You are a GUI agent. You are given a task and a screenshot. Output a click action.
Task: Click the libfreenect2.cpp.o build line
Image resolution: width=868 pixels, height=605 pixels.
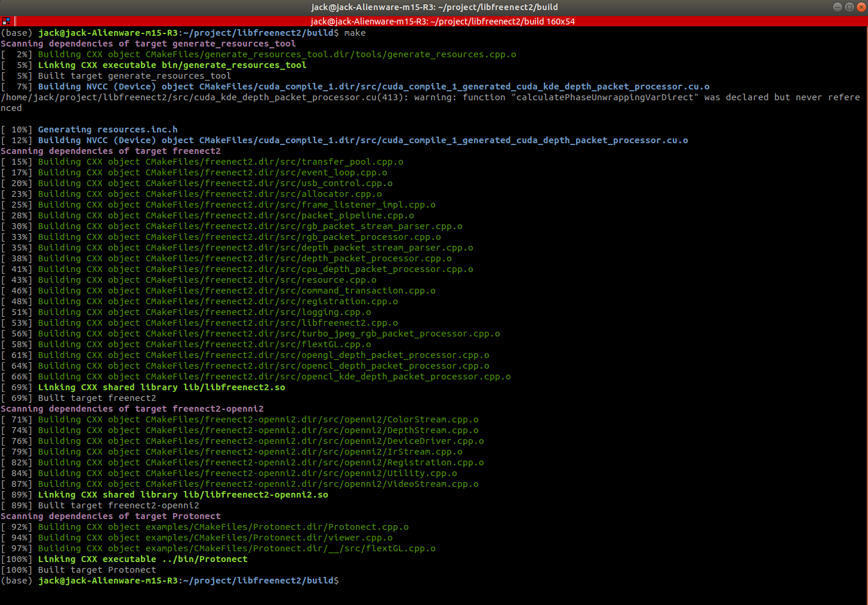pos(199,323)
